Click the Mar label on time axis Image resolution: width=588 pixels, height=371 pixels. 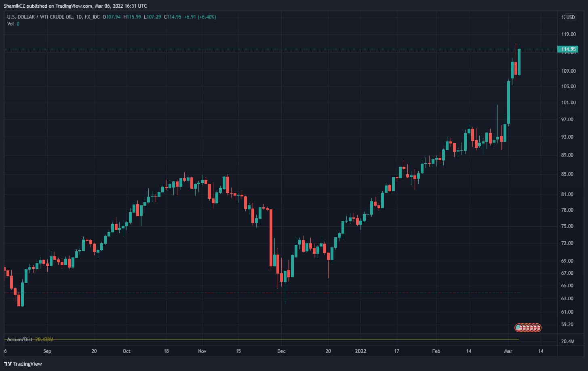pyautogui.click(x=508, y=351)
